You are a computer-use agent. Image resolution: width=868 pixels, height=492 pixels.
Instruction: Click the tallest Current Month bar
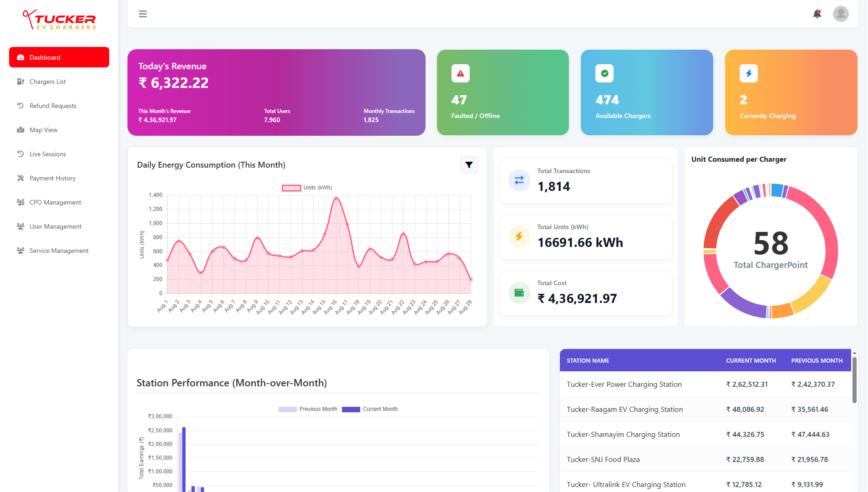click(x=184, y=459)
